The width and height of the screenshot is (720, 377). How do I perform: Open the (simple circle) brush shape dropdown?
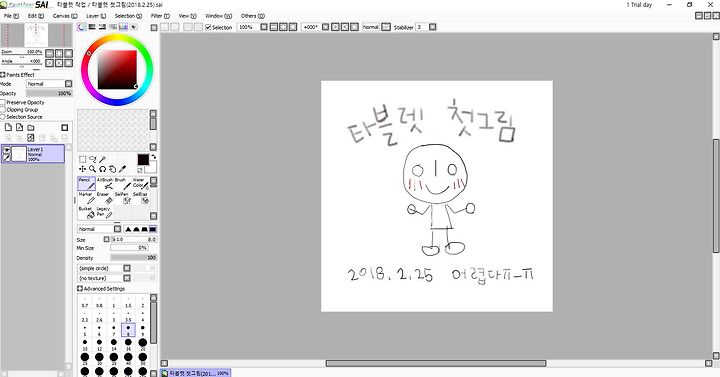pyautogui.click(x=104, y=268)
